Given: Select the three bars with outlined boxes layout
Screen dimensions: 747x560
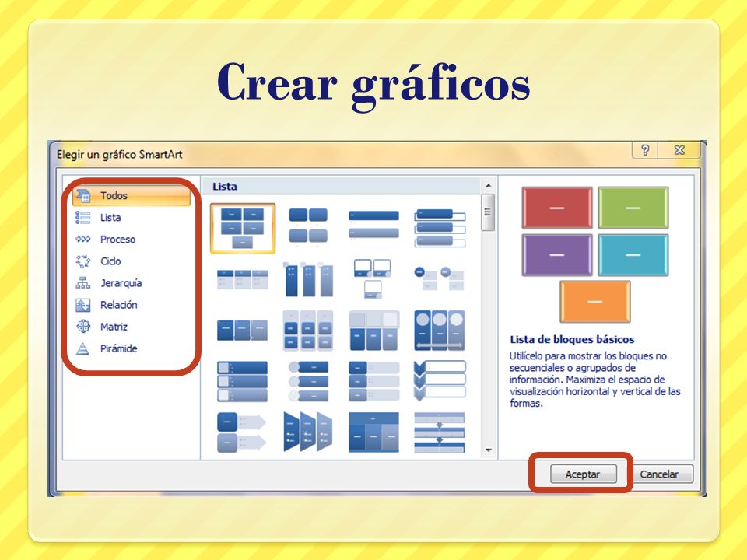Looking at the screenshot, I should click(x=440, y=228).
